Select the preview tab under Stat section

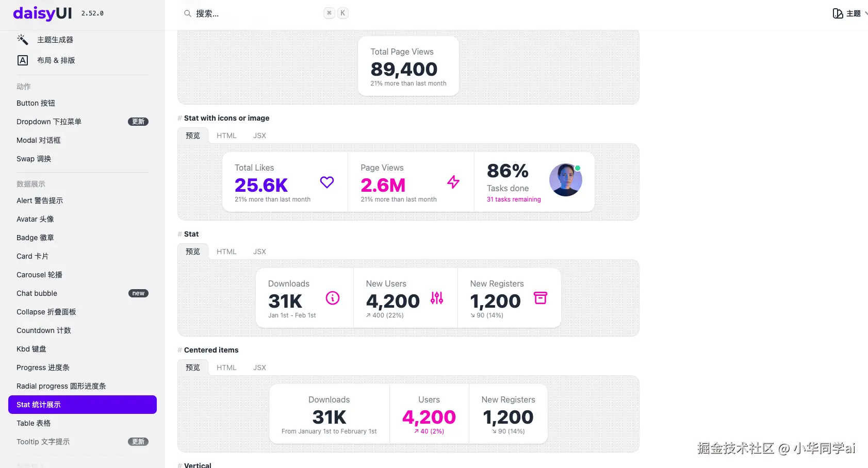pyautogui.click(x=193, y=252)
